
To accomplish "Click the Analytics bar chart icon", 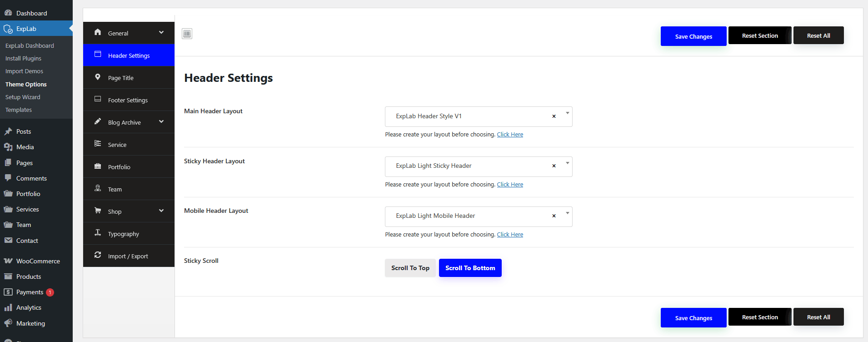I will point(8,308).
